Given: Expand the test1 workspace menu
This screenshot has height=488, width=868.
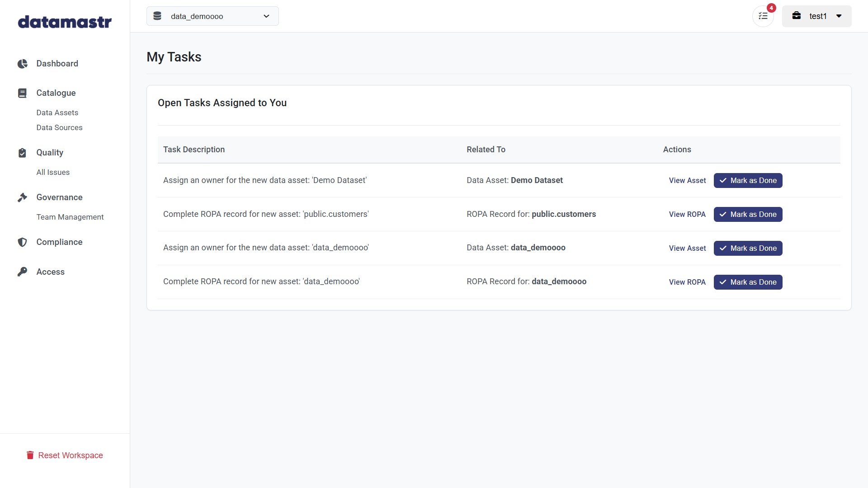Looking at the screenshot, I should click(816, 16).
